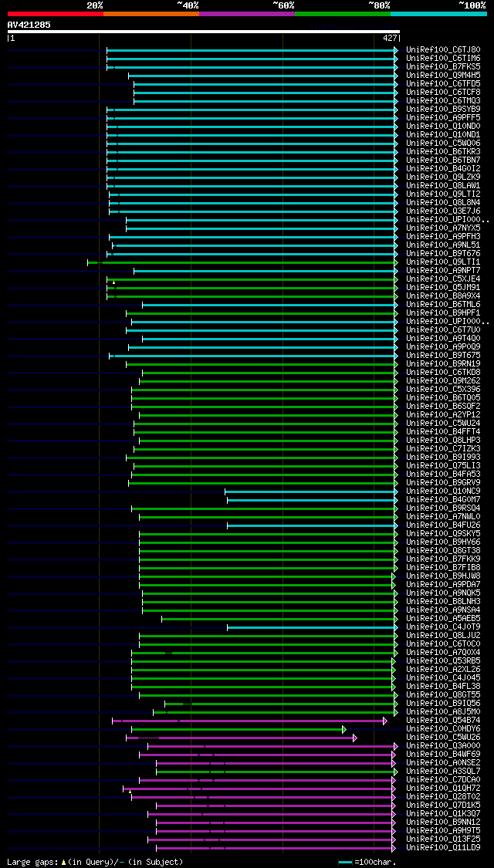Click the UniRef100_A2YP12 label
494x868 pixels.
point(443,414)
